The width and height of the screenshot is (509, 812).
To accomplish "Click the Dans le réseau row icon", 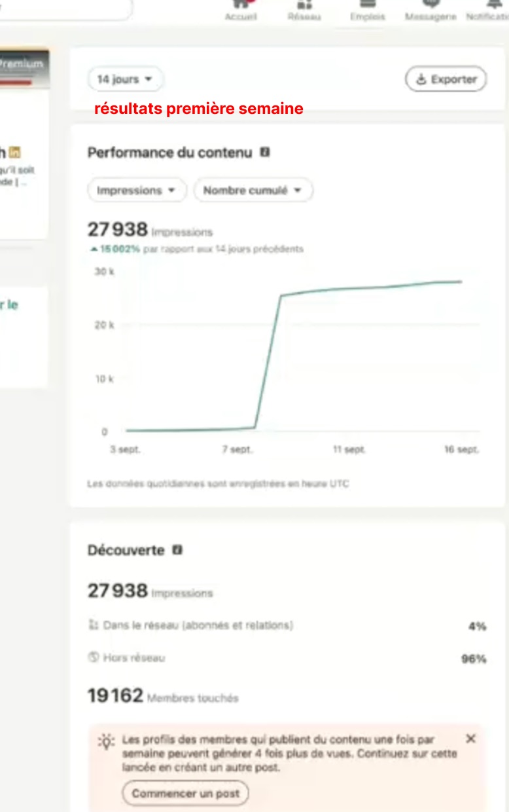I will click(93, 625).
